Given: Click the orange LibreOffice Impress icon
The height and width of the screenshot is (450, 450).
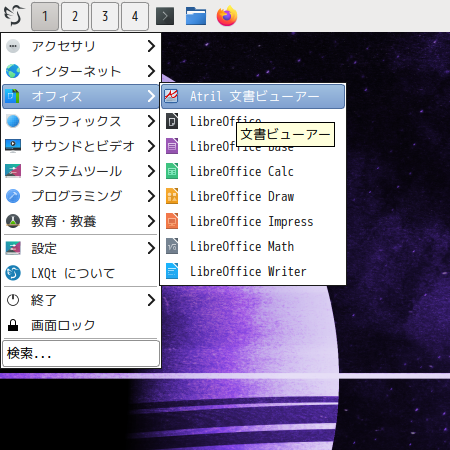Looking at the screenshot, I should point(172,221).
